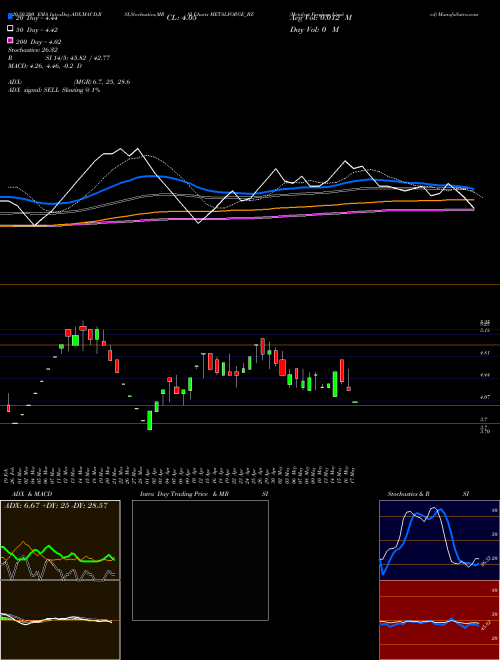The image size is (500, 660).
Task: Click the Day Vol: 0 M label
Action: click(315, 30)
